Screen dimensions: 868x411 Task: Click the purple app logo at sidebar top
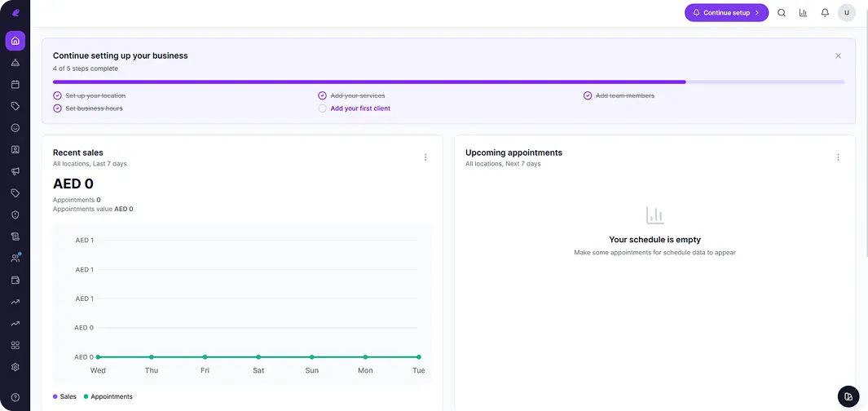click(15, 13)
